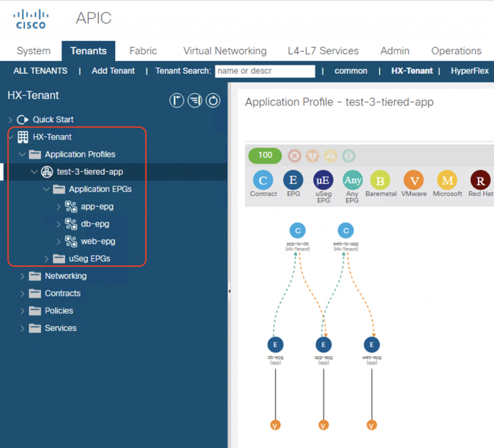The image size is (494, 448).
Task: Select the VMware palette icon
Action: point(414,180)
